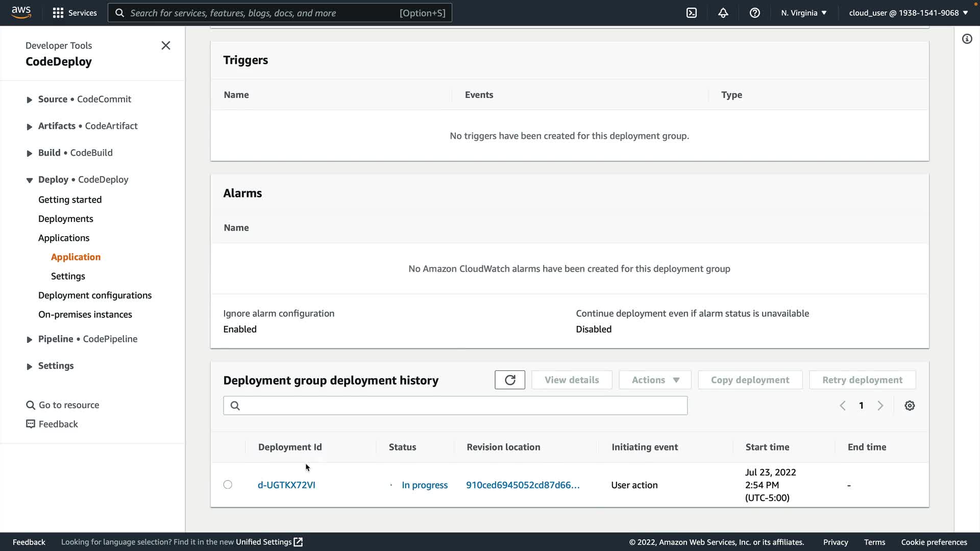Refresh the deployment history list

(x=509, y=380)
